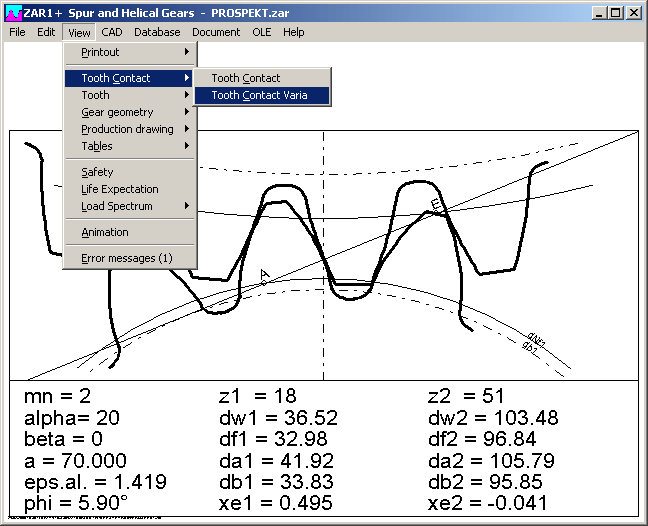648x526 pixels.
Task: Choose Life Expectation menu entry
Action: [x=119, y=189]
